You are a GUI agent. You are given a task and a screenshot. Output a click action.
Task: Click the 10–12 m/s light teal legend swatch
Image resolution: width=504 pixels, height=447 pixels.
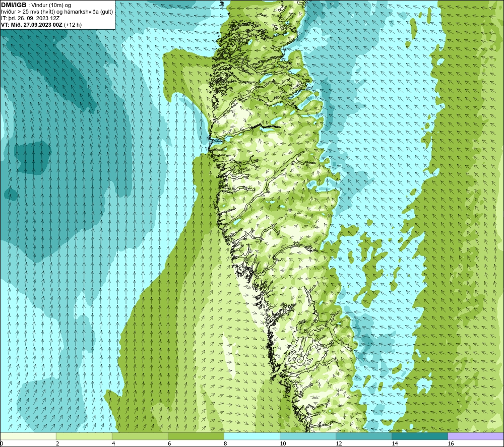coord(308,436)
